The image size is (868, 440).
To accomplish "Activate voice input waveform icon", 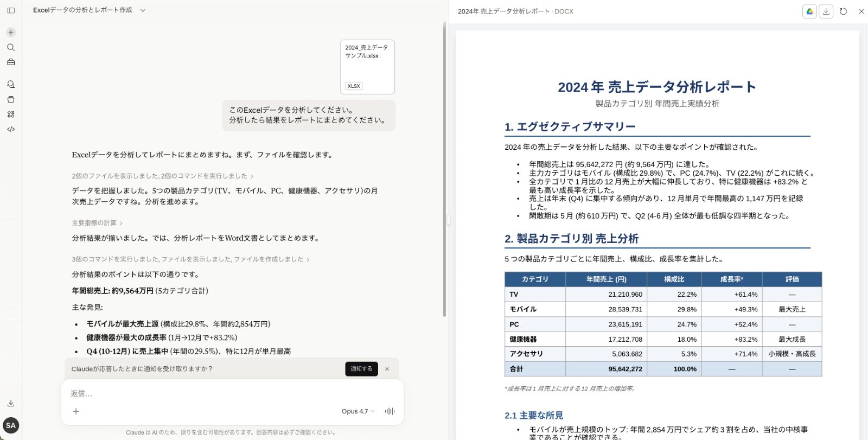I will coord(390,411).
